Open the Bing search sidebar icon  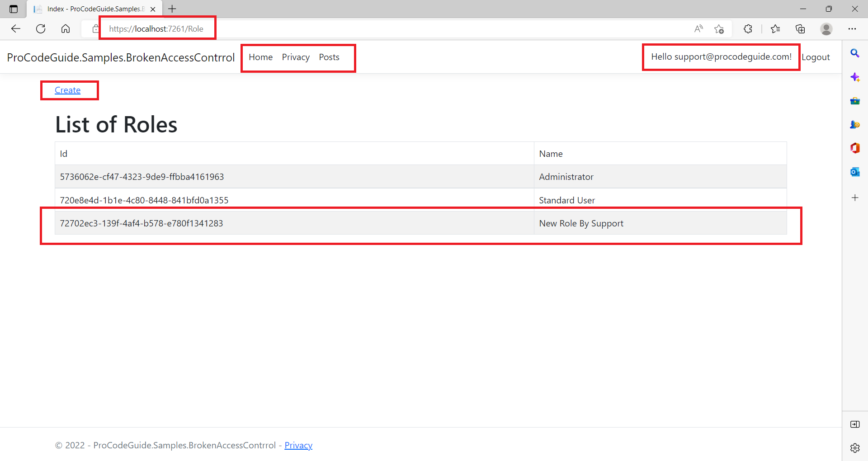click(855, 53)
